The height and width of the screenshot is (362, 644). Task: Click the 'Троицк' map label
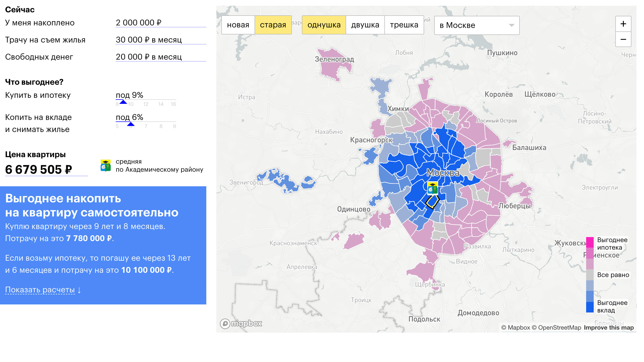point(361,300)
